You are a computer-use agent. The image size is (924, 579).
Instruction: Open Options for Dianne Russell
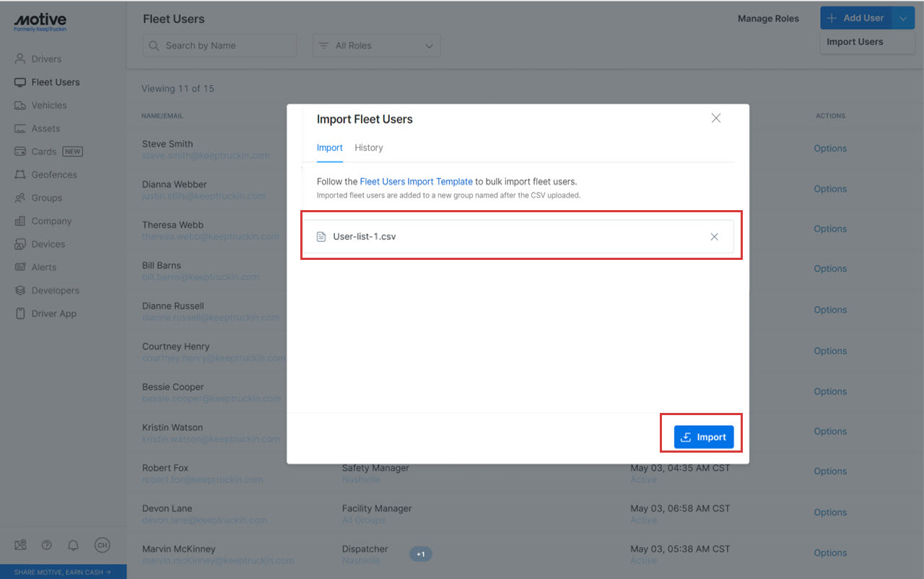(x=830, y=310)
